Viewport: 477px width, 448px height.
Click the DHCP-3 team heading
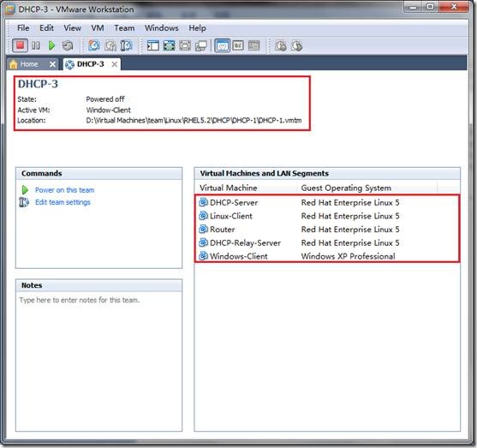[38, 84]
